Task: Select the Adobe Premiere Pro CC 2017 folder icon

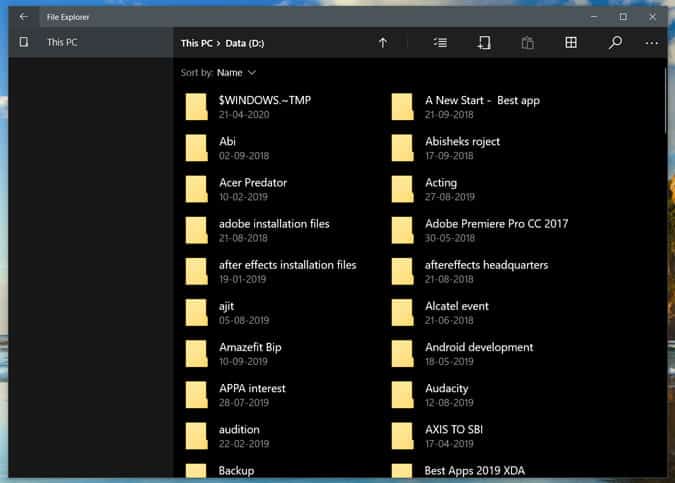Action: point(403,230)
